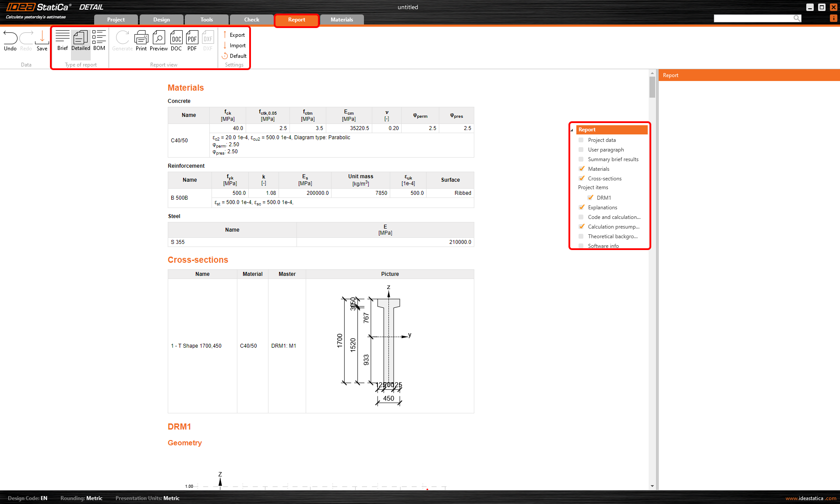Reset settings with the Default button

pos(234,56)
